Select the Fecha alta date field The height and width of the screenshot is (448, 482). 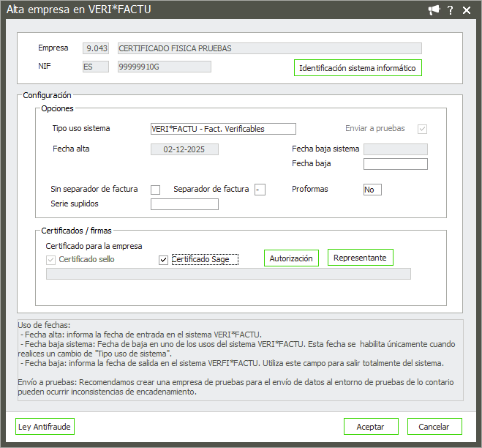click(x=184, y=149)
